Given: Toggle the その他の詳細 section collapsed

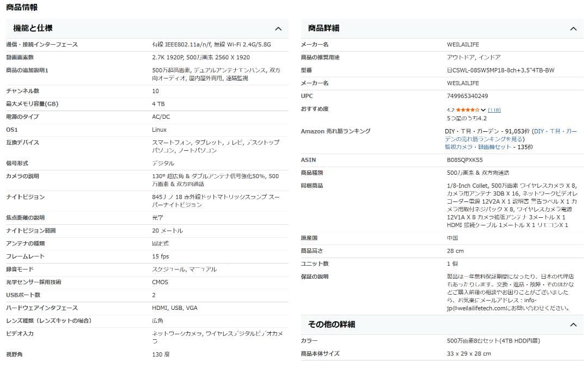Looking at the screenshot, I should pos(573,325).
